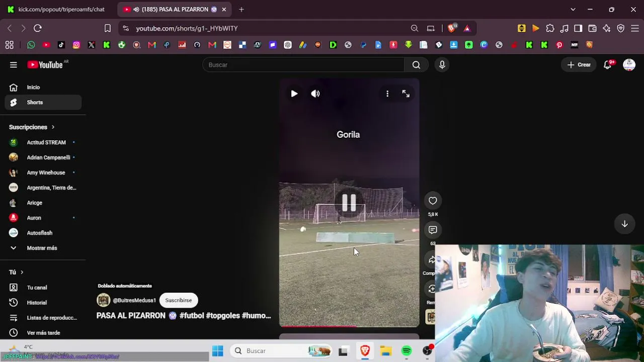Open Instagram bookmark in bookmarks bar
This screenshot has width=644, height=362.
coord(76,45)
